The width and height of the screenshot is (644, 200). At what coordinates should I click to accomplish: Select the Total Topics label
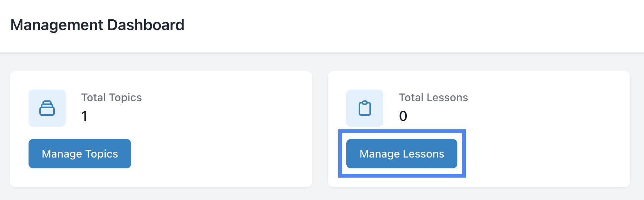tap(111, 98)
